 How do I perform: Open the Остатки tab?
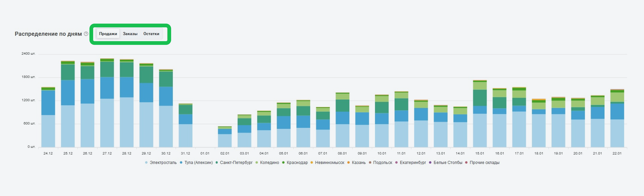click(151, 34)
